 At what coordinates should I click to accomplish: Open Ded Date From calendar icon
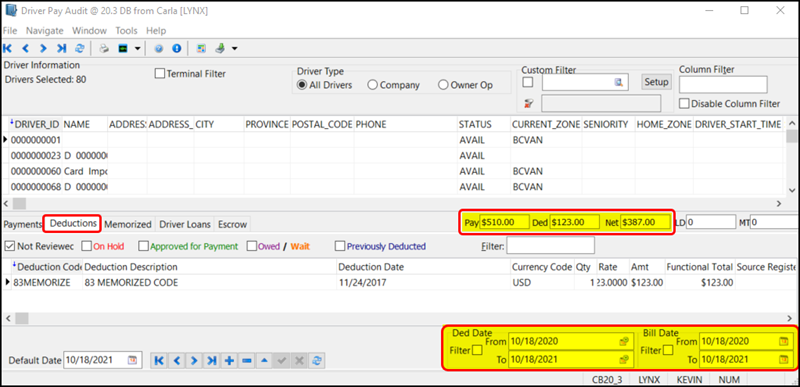(x=623, y=341)
